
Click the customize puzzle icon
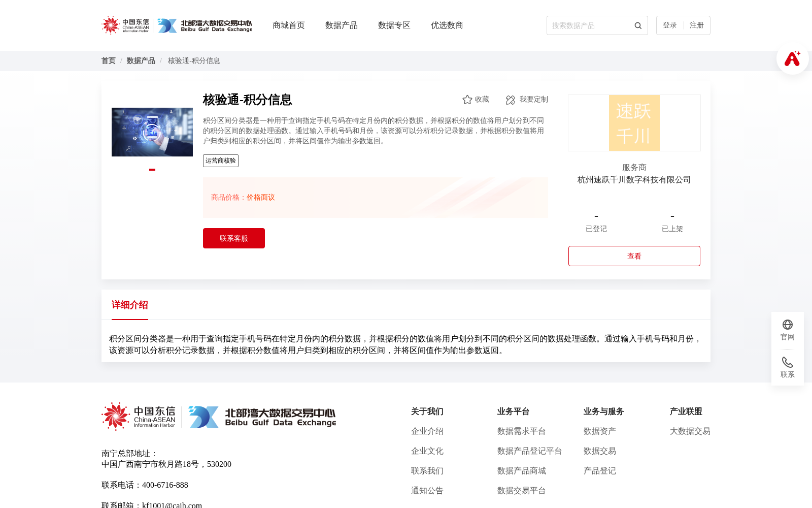pyautogui.click(x=511, y=100)
